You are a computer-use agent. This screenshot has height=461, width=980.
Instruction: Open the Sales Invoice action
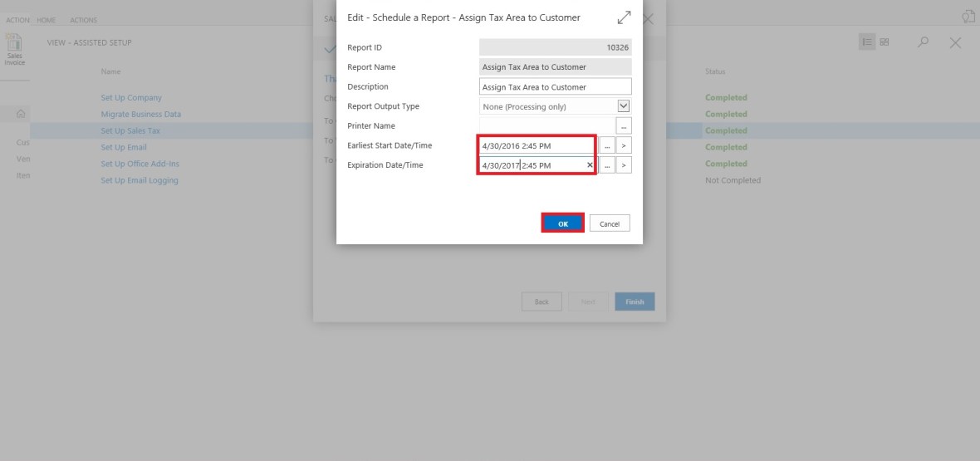click(x=15, y=48)
